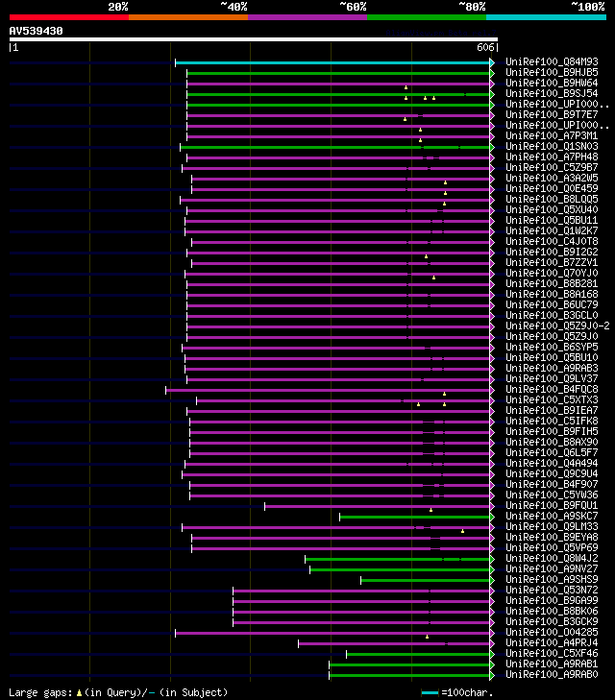
Task: Click the green arrow tip at UniRef100_A9SKC7 row
Action: click(492, 517)
